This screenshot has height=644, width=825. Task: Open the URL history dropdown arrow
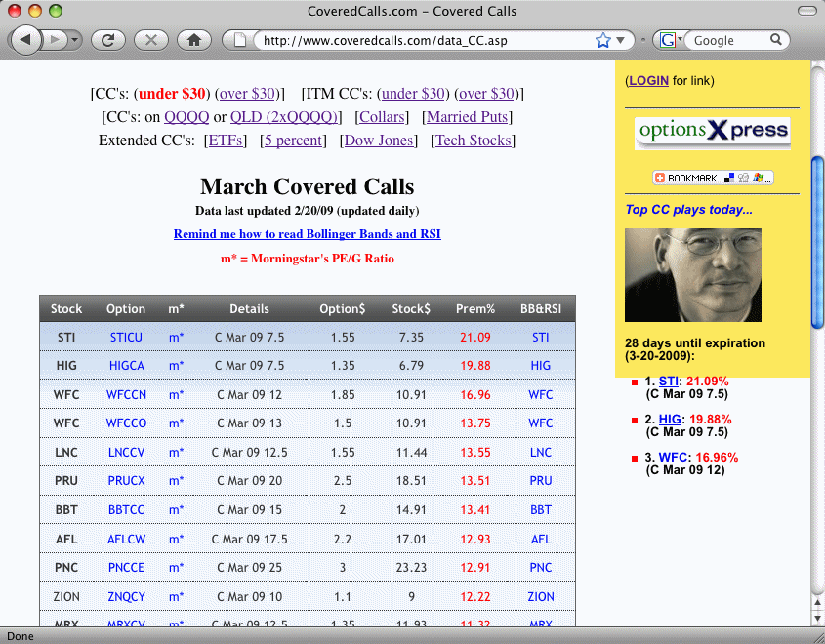coord(620,40)
